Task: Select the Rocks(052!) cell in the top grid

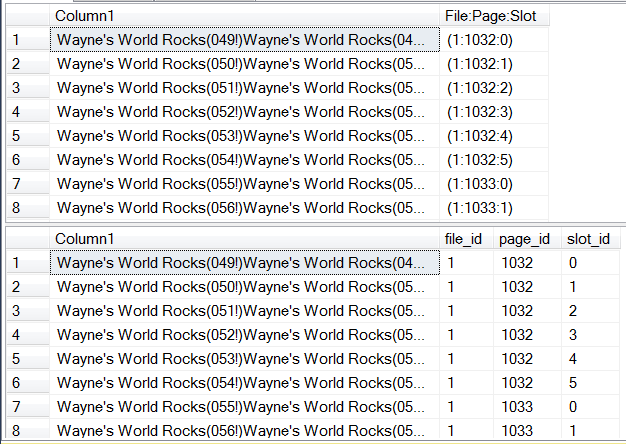Action: click(x=244, y=112)
